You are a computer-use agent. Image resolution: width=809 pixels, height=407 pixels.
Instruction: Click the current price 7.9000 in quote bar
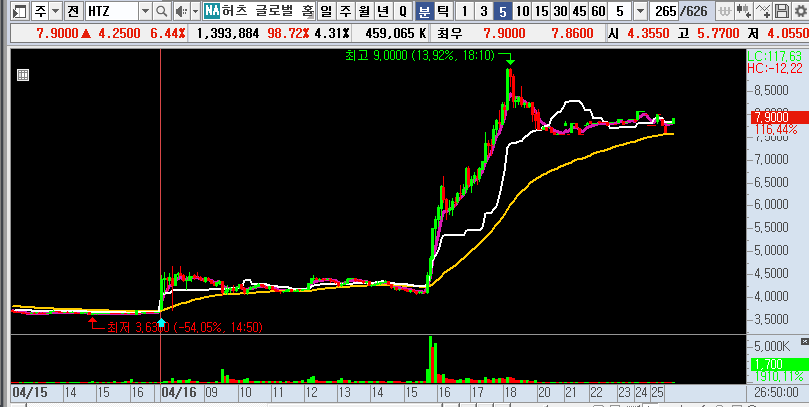click(57, 34)
